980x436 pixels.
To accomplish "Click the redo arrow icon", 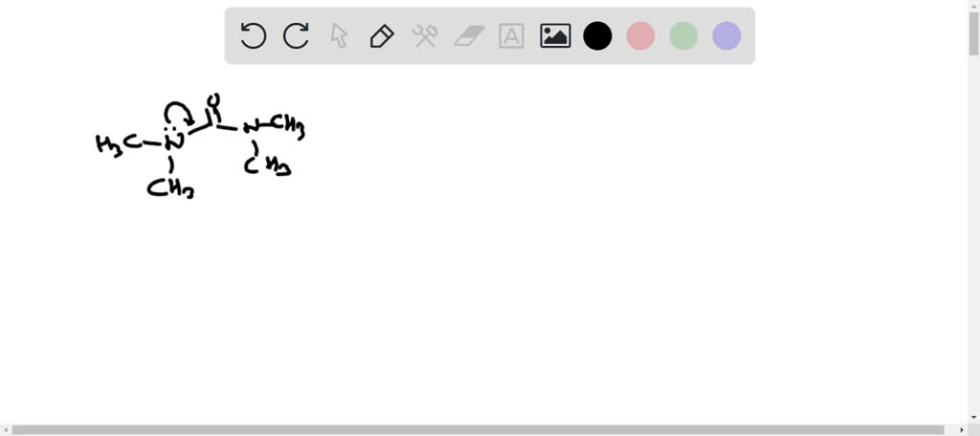I will [296, 36].
